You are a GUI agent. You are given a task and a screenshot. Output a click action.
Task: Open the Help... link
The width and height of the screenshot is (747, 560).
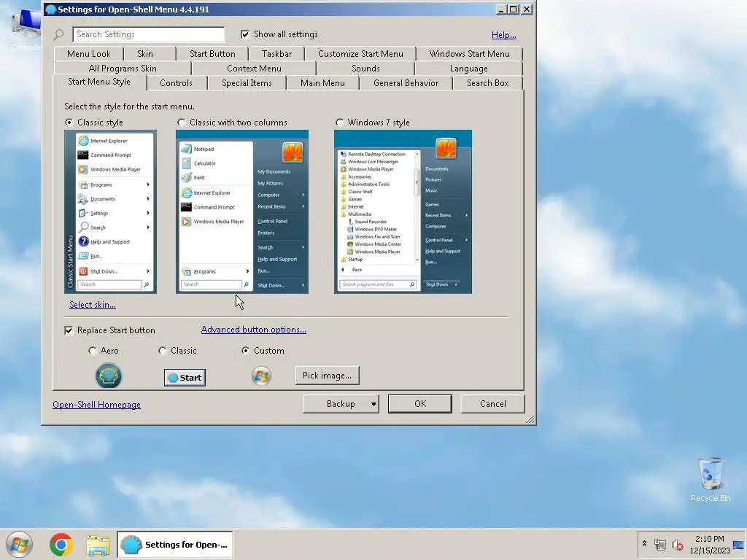(x=503, y=35)
